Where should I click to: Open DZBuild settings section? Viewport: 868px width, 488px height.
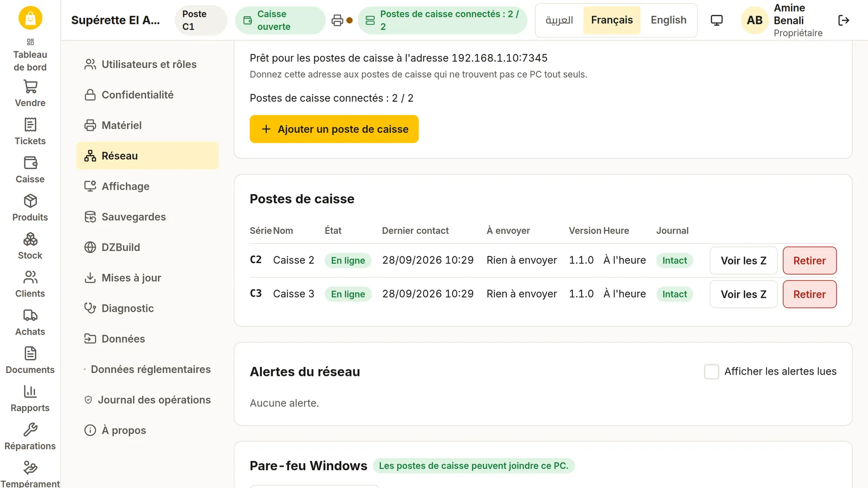[x=148, y=247]
